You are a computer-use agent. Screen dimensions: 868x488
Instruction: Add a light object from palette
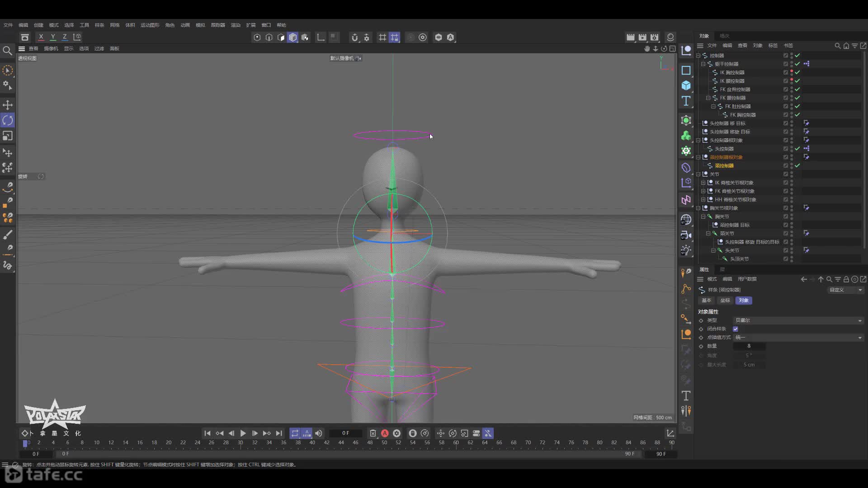(x=686, y=250)
